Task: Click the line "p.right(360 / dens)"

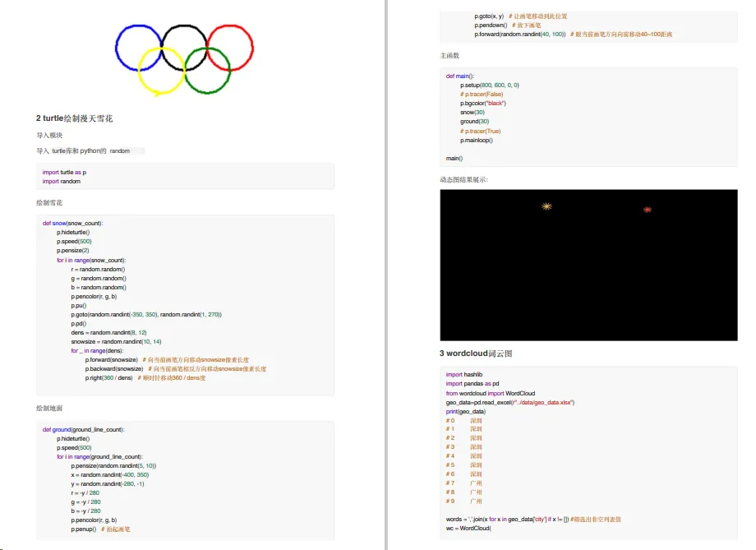Action: (108, 377)
